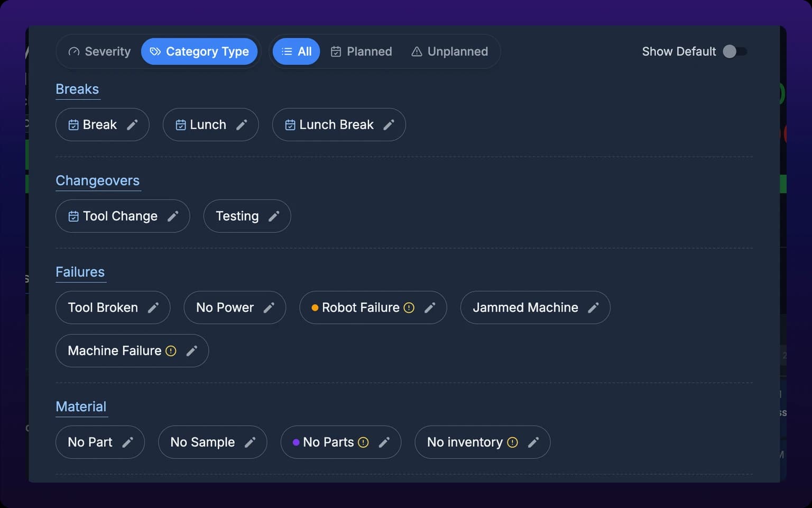Click the Material section heading
This screenshot has height=508, width=812.
[81, 407]
